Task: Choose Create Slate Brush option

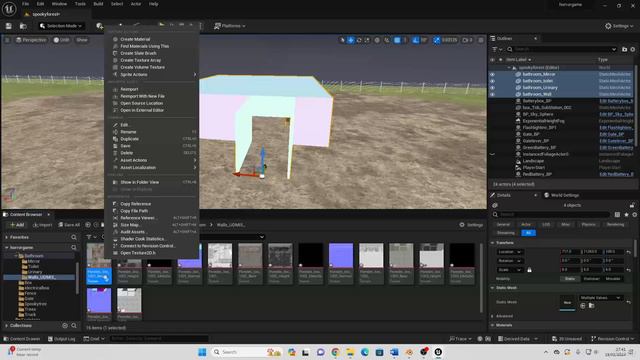Action: tap(138, 53)
